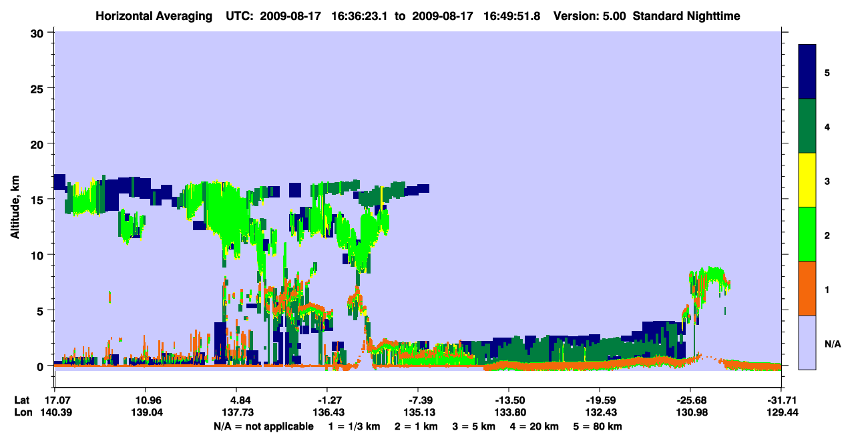Screen dimensions: 868x445
Task: Click longitude value 139.04
Action: click(x=146, y=412)
